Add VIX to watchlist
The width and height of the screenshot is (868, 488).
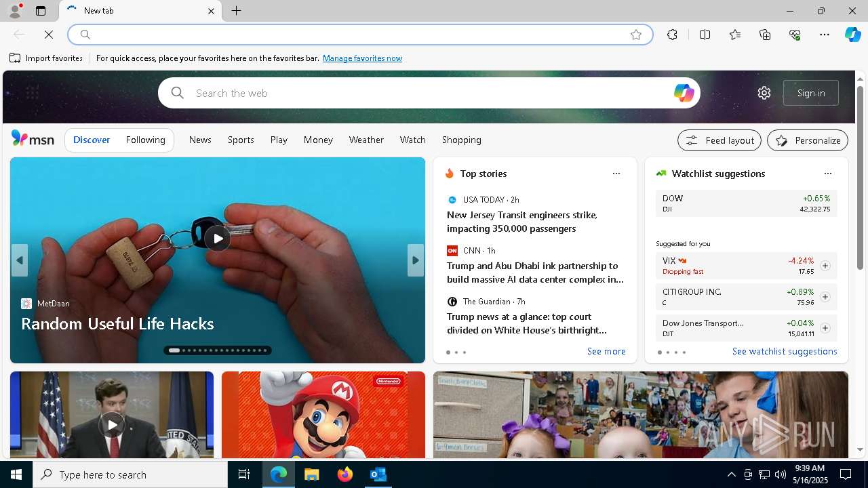(x=825, y=266)
